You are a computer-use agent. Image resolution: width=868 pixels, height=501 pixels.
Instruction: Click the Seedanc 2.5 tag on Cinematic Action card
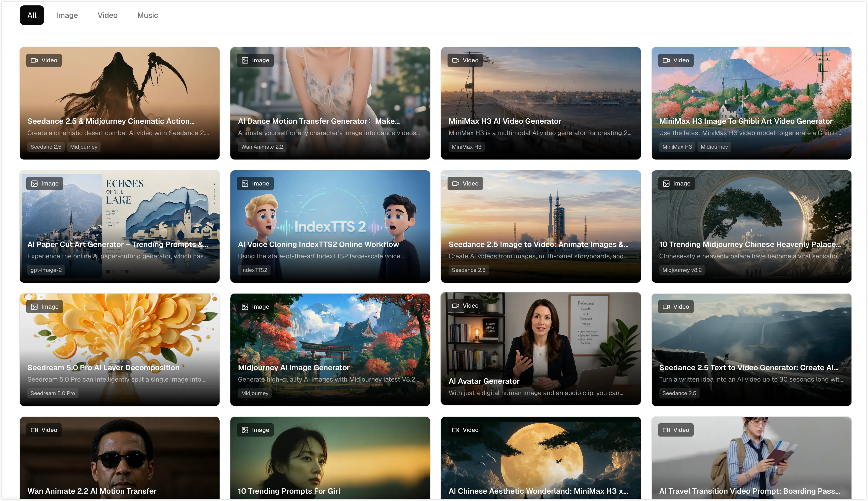[46, 147]
